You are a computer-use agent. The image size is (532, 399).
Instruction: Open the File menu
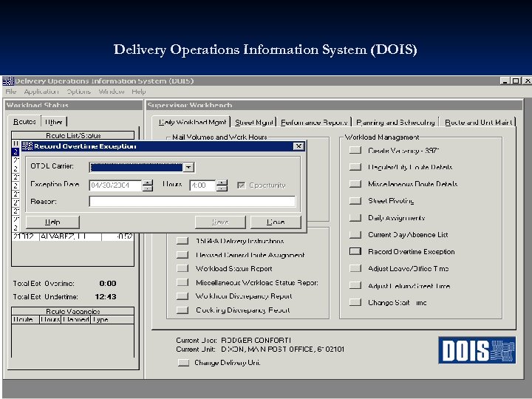11,92
